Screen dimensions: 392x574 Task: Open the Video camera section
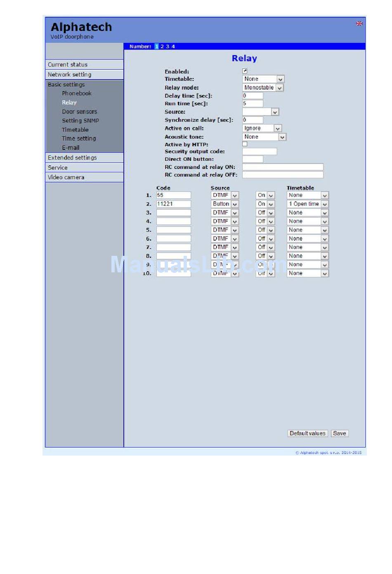click(85, 177)
